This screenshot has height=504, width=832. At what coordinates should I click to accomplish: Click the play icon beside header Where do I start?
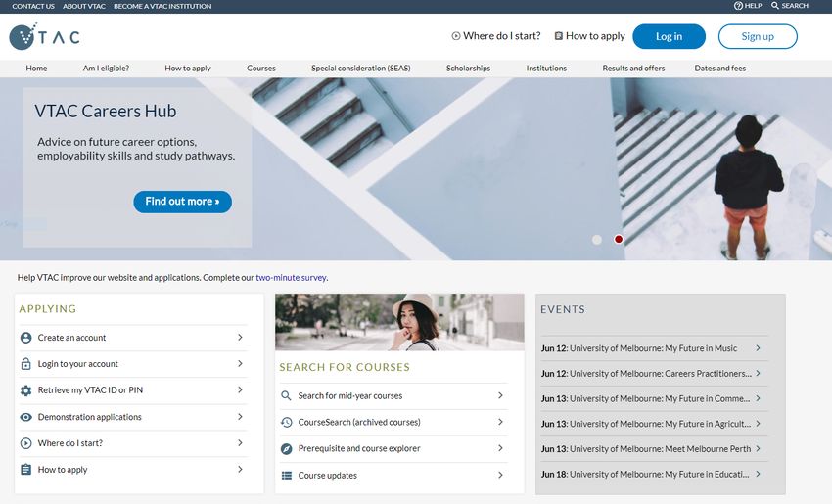click(x=456, y=36)
